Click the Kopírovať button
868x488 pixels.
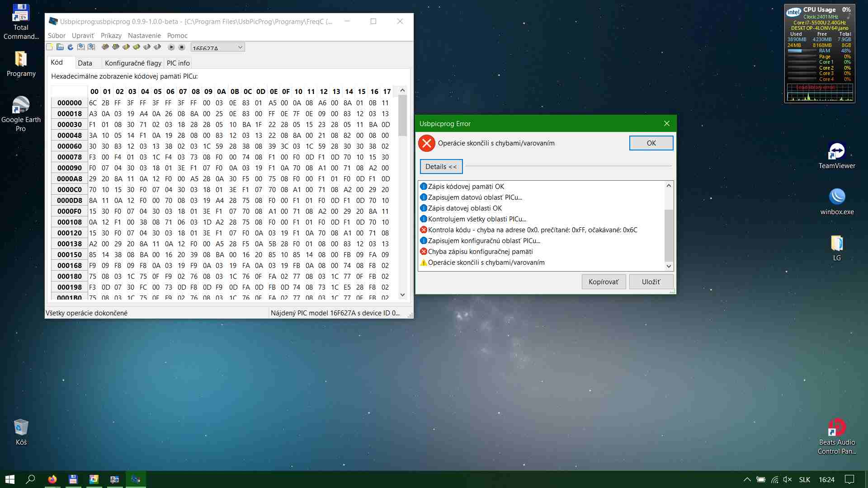pos(604,282)
